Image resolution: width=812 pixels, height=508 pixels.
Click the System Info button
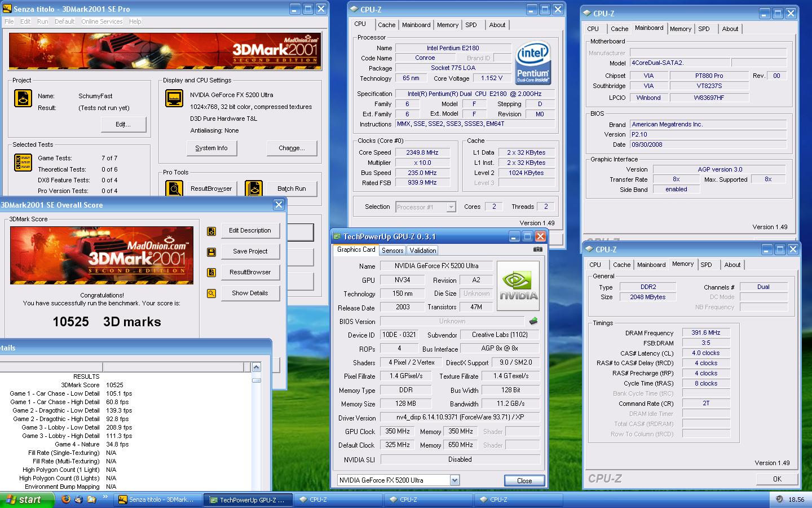[x=211, y=148]
